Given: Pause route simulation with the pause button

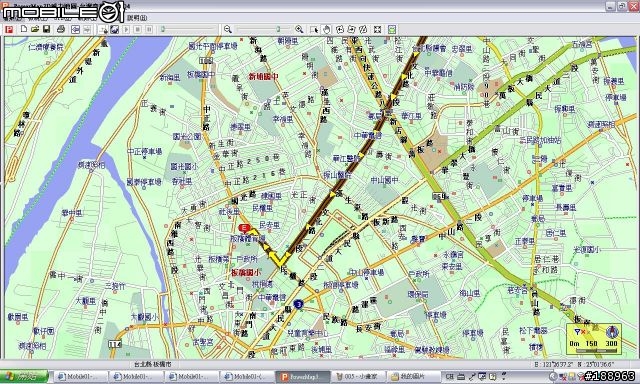Looking at the screenshot, I should (149, 29).
